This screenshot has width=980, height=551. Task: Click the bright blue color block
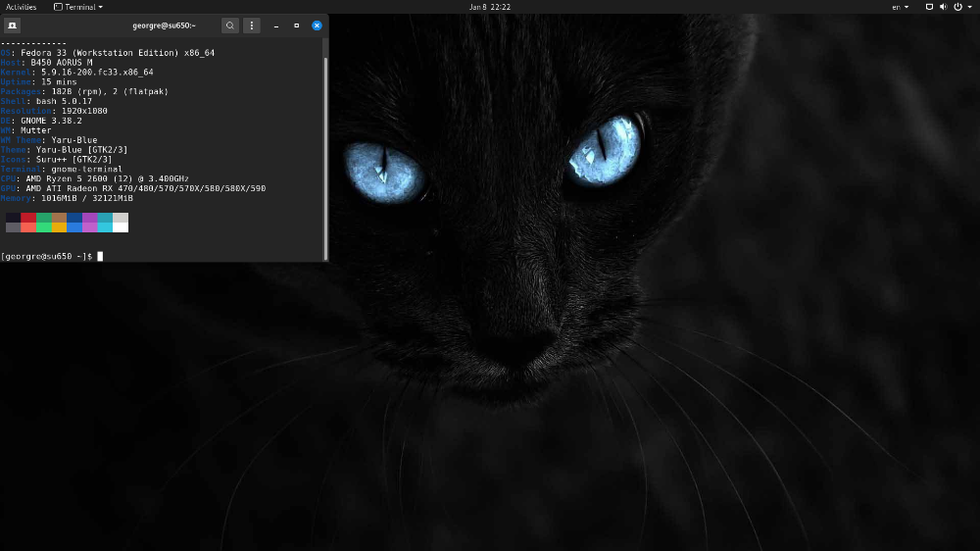point(74,227)
